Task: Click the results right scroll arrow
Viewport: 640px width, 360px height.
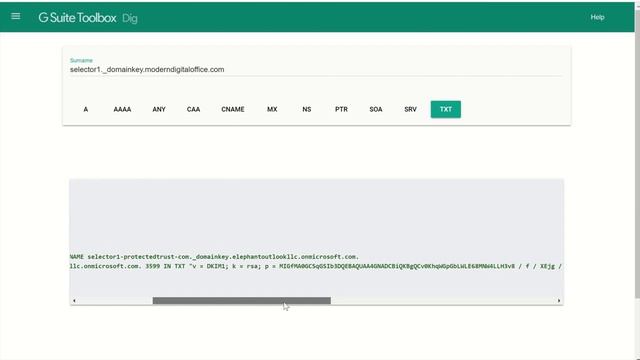Action: pyautogui.click(x=559, y=301)
